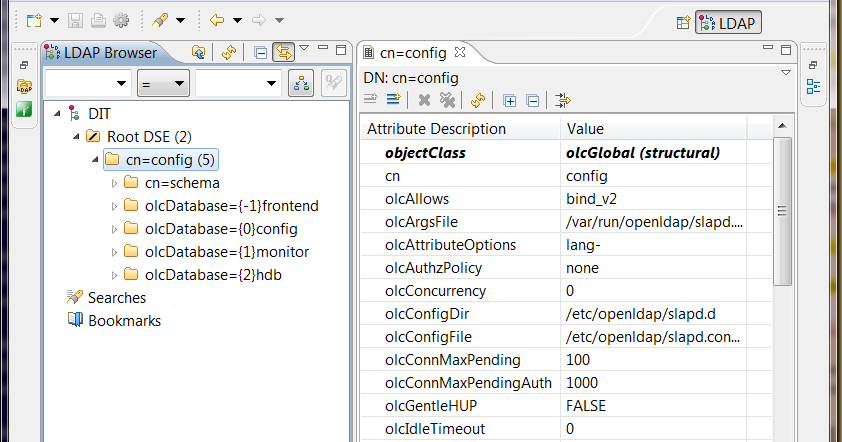Click the right sidebar Restore icon
Viewport: 842px width, 442px height.
tap(813, 65)
